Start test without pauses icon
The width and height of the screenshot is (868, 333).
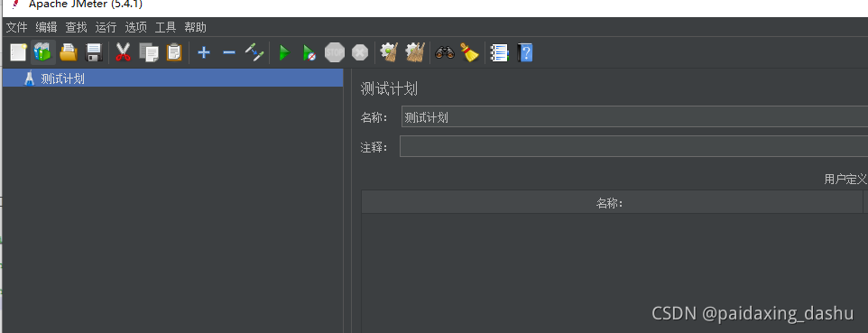pyautogui.click(x=309, y=53)
